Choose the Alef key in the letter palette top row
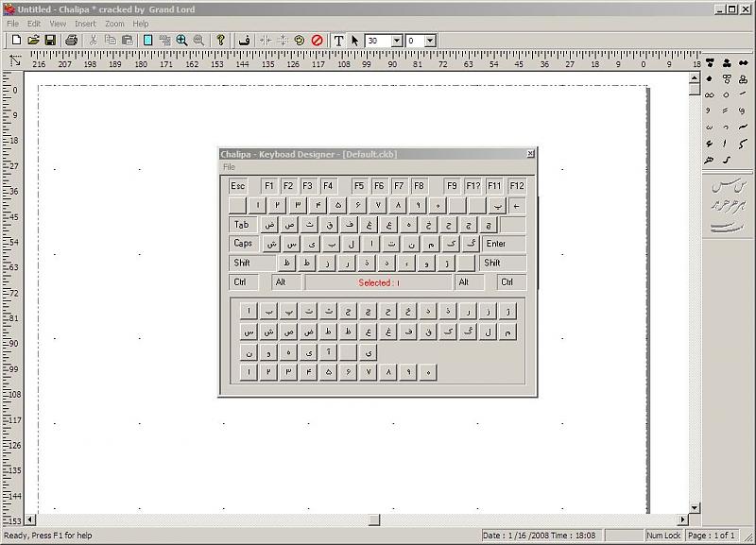Image resolution: width=756 pixels, height=545 pixels. [249, 312]
